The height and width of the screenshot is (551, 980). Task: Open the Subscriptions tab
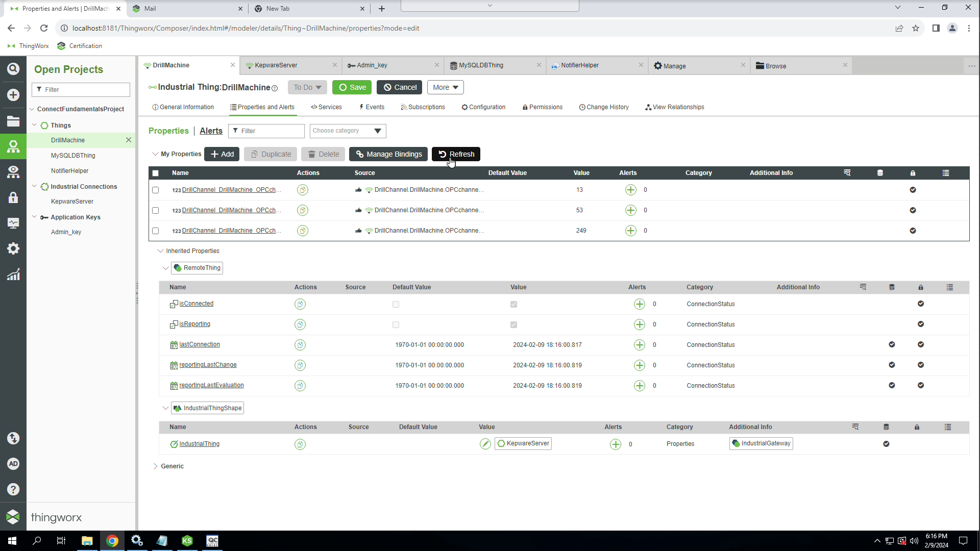tap(423, 107)
